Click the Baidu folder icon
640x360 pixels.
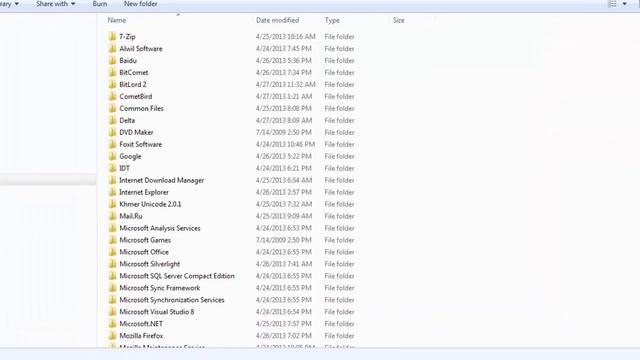point(112,60)
